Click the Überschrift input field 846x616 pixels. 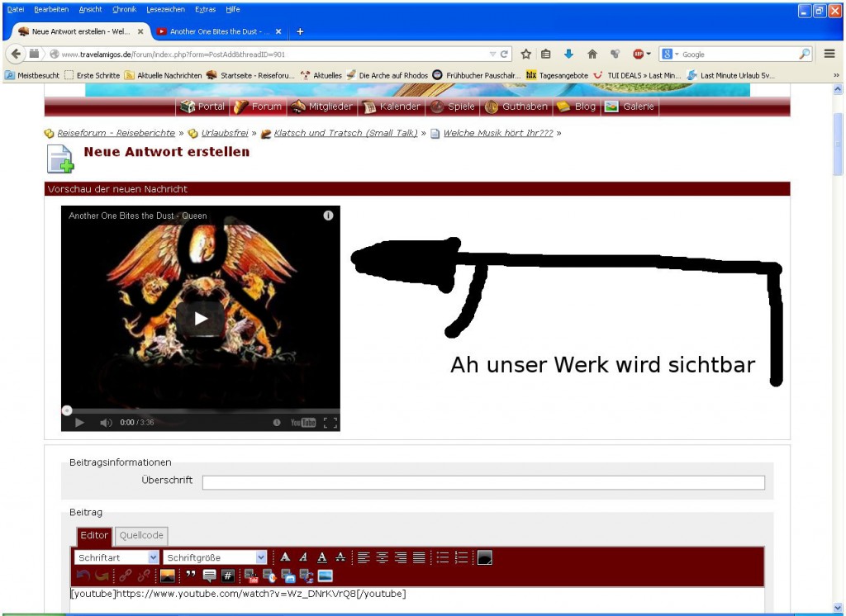pyautogui.click(x=483, y=483)
